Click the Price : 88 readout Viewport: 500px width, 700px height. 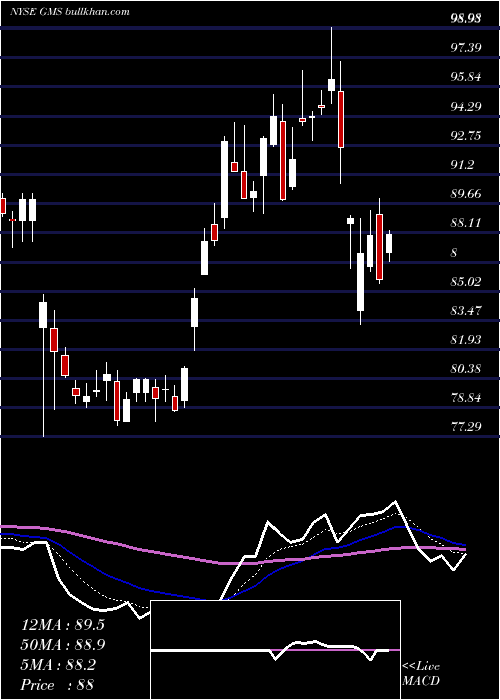tap(57, 685)
